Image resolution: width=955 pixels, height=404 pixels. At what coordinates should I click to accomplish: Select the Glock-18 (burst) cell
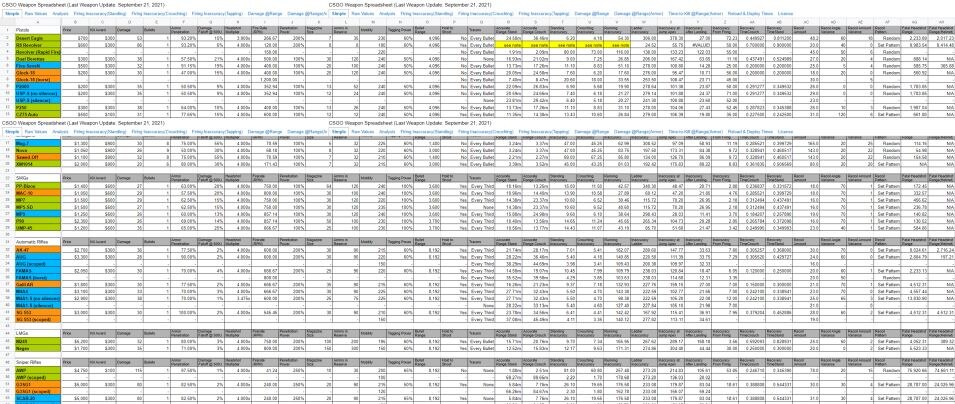tap(37, 79)
